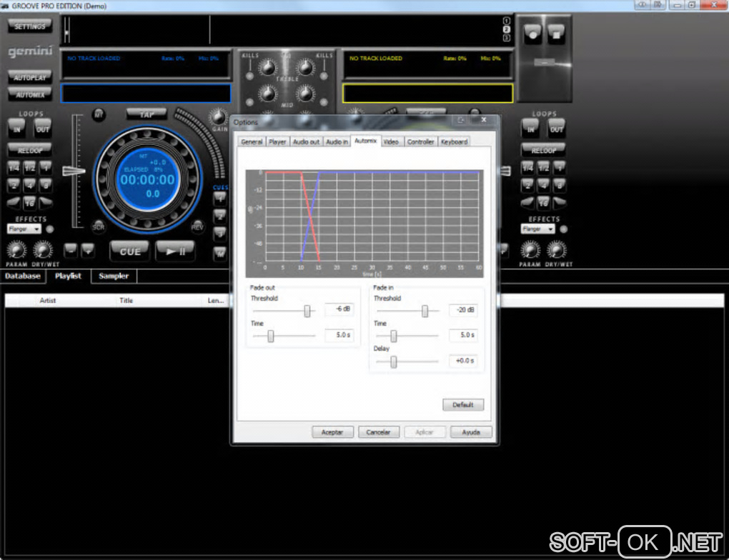Toggle the right deck effect on/off LED
The image size is (729, 560).
tap(563, 229)
